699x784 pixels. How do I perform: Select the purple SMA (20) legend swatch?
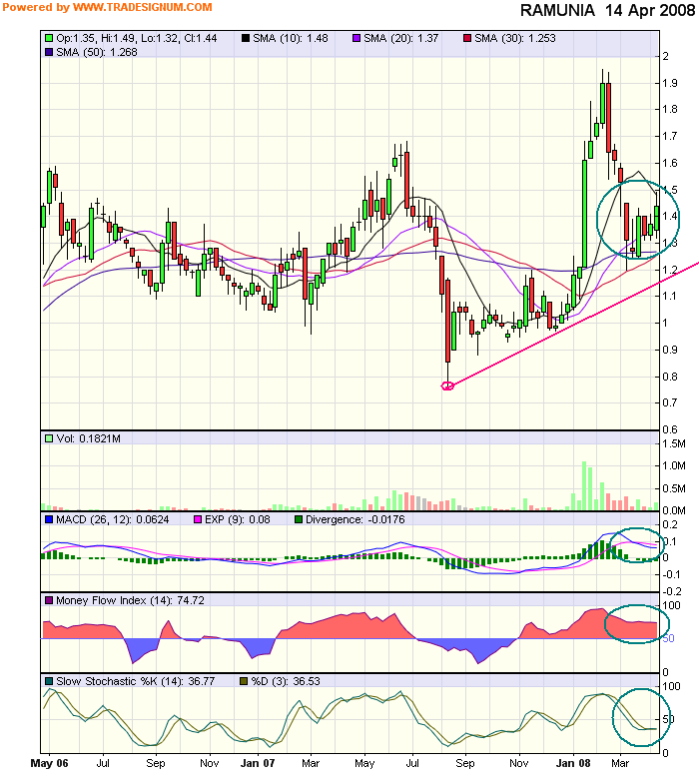pyautogui.click(x=355, y=38)
